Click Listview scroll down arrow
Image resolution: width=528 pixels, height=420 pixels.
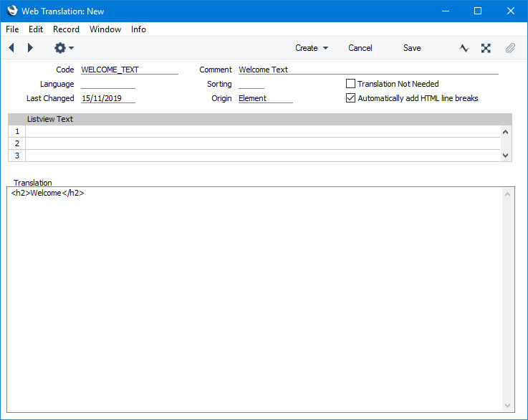click(x=506, y=156)
